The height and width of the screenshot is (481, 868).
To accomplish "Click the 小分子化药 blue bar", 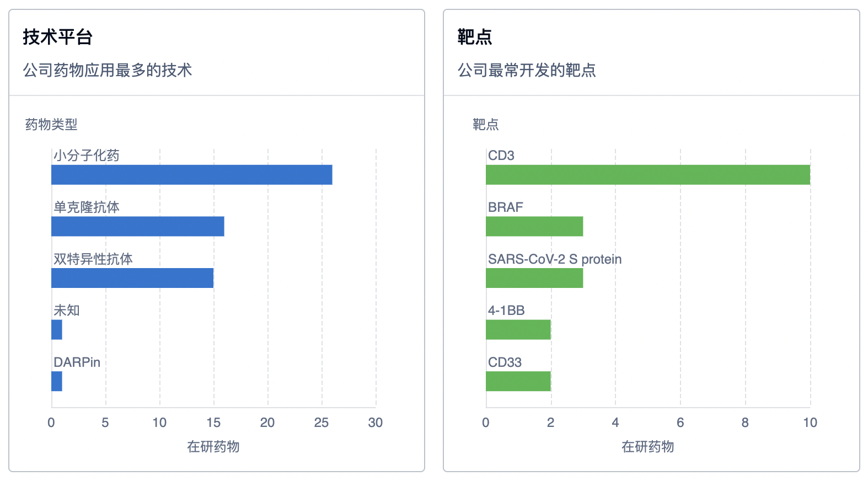I will click(x=191, y=175).
